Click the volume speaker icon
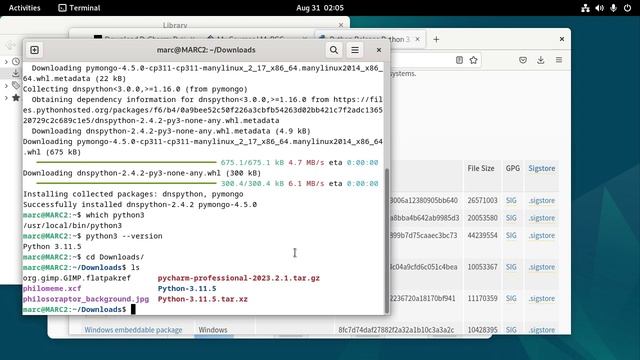Image resolution: width=640 pixels, height=360 pixels. (599, 8)
